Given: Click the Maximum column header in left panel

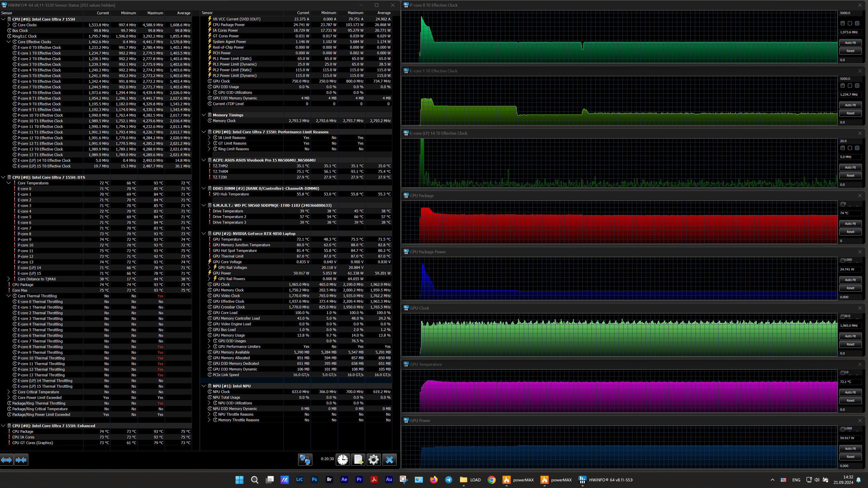Looking at the screenshot, I should [x=155, y=13].
